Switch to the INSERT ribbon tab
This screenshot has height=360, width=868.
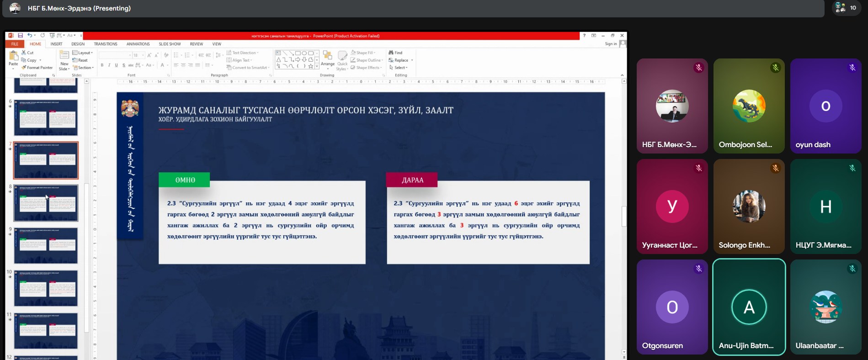(56, 44)
